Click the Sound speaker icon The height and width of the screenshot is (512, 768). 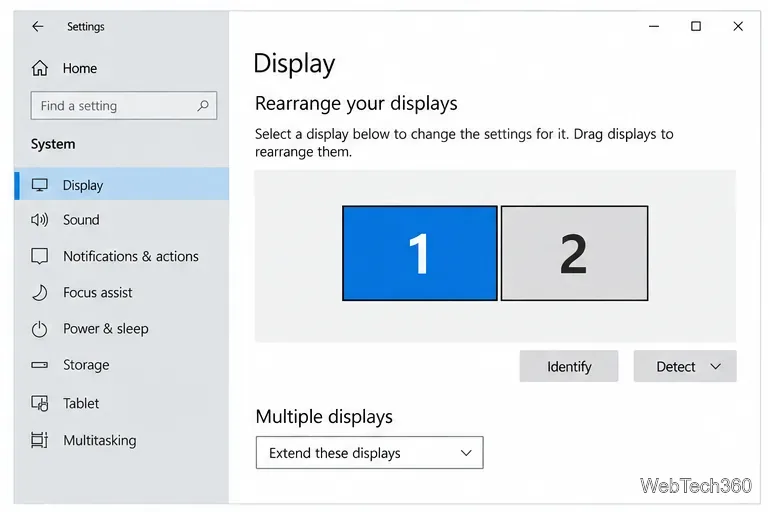(40, 219)
